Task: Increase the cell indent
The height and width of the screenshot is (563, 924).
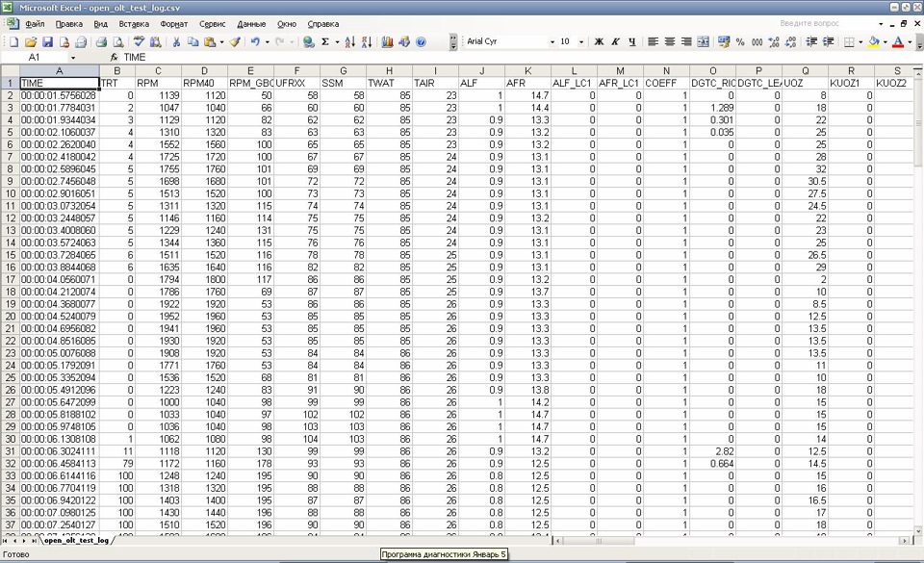Action: click(x=828, y=41)
